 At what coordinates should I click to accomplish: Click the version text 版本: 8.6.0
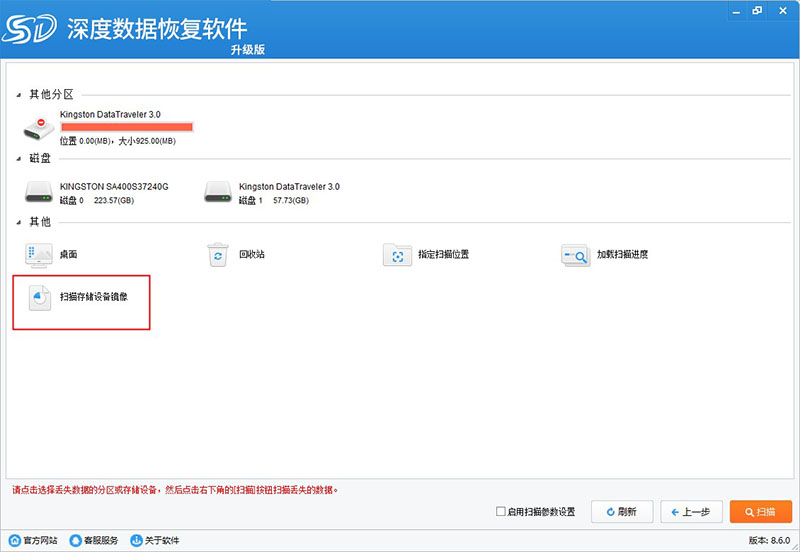(769, 540)
